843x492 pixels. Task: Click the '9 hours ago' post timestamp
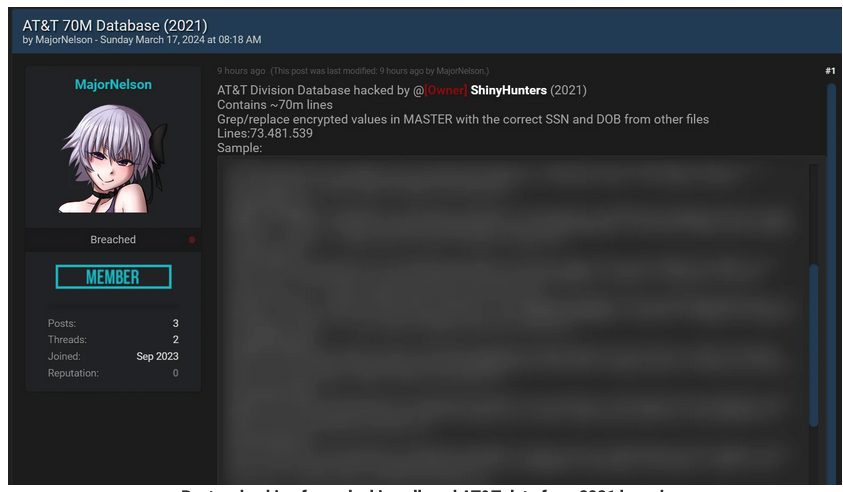click(241, 71)
